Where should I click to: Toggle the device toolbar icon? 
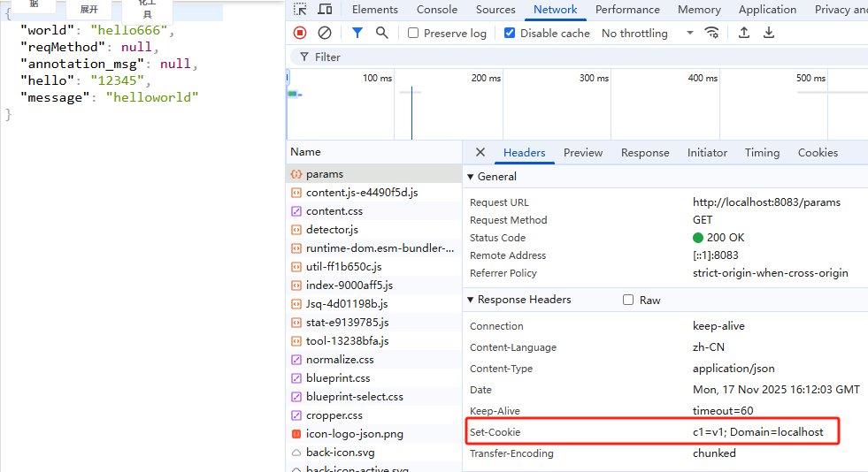(x=325, y=10)
